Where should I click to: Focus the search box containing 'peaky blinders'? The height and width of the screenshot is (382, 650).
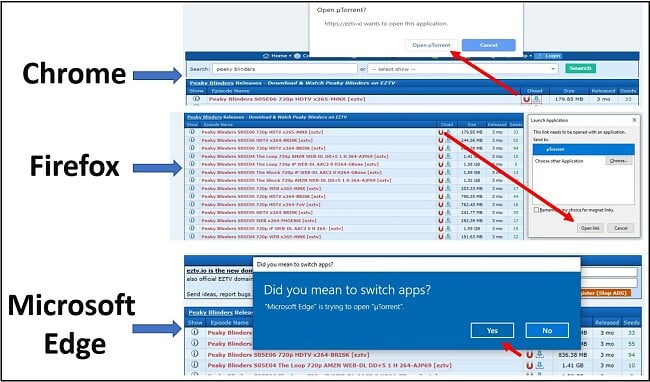click(285, 69)
